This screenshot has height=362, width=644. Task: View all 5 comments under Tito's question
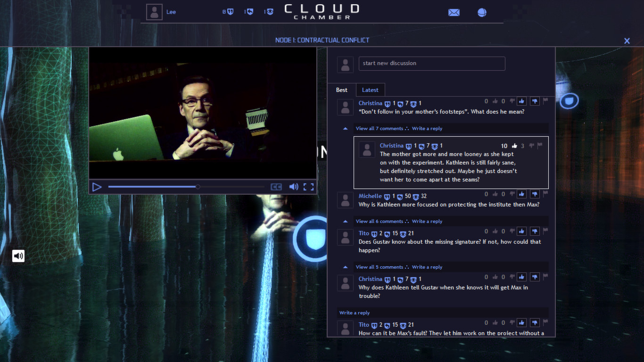click(381, 267)
